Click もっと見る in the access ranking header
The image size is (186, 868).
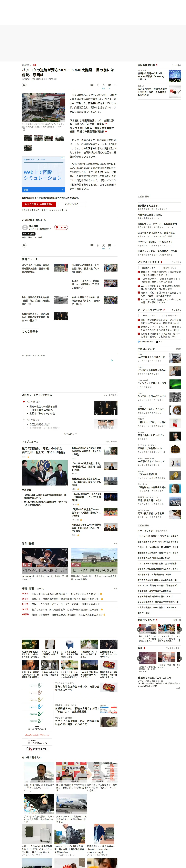pyautogui.click(x=176, y=262)
